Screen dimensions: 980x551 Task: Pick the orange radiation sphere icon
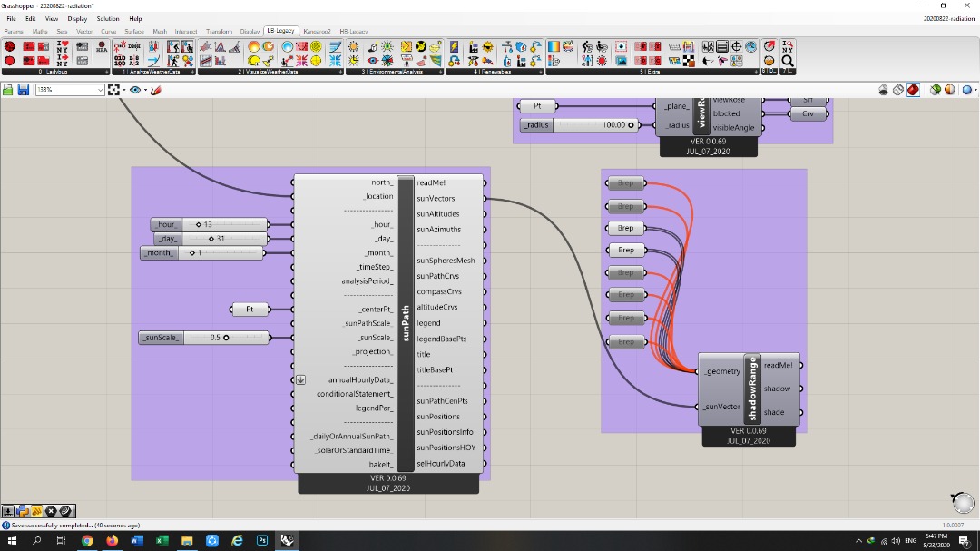coord(254,47)
